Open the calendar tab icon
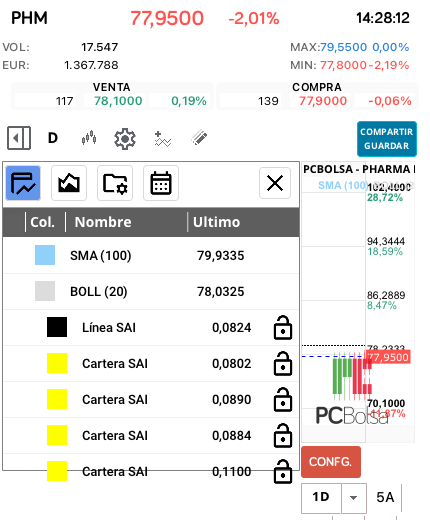 [x=161, y=183]
